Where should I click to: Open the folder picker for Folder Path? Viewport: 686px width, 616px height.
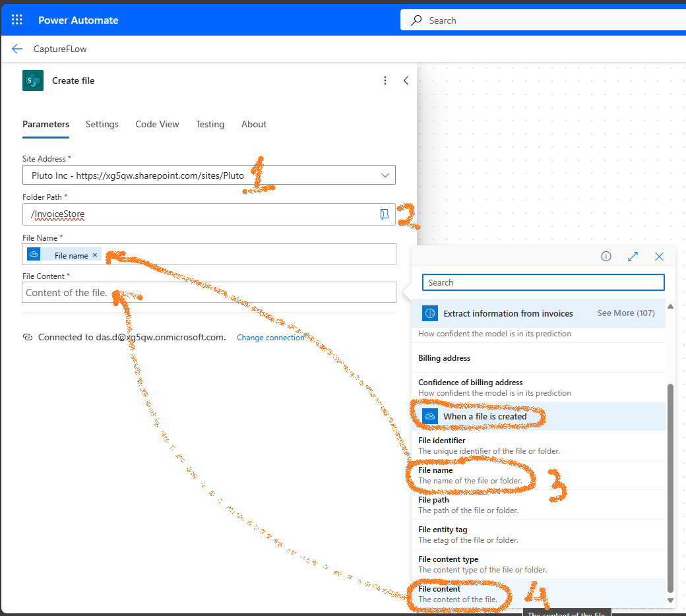click(384, 214)
